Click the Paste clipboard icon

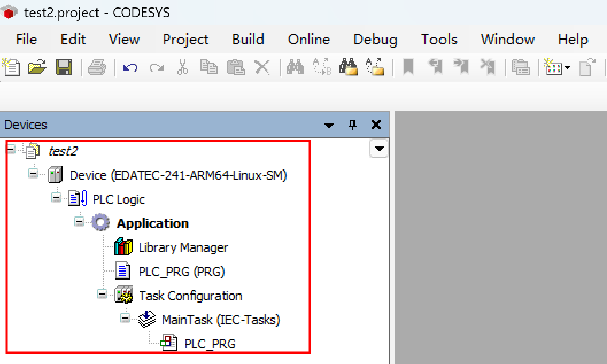click(235, 67)
